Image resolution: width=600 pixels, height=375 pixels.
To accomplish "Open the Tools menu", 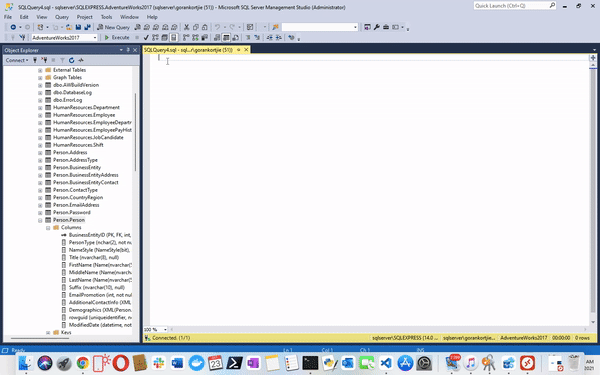I will point(106,17).
